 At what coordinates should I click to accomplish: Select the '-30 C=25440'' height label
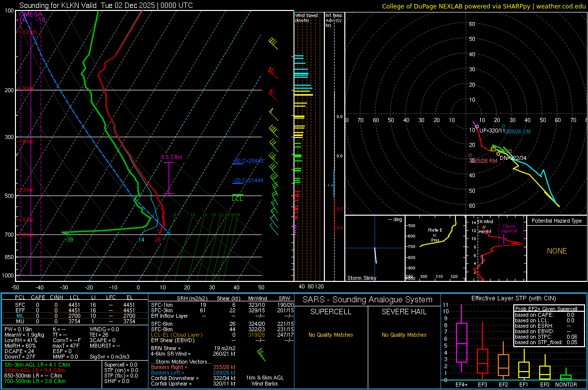[x=248, y=161]
